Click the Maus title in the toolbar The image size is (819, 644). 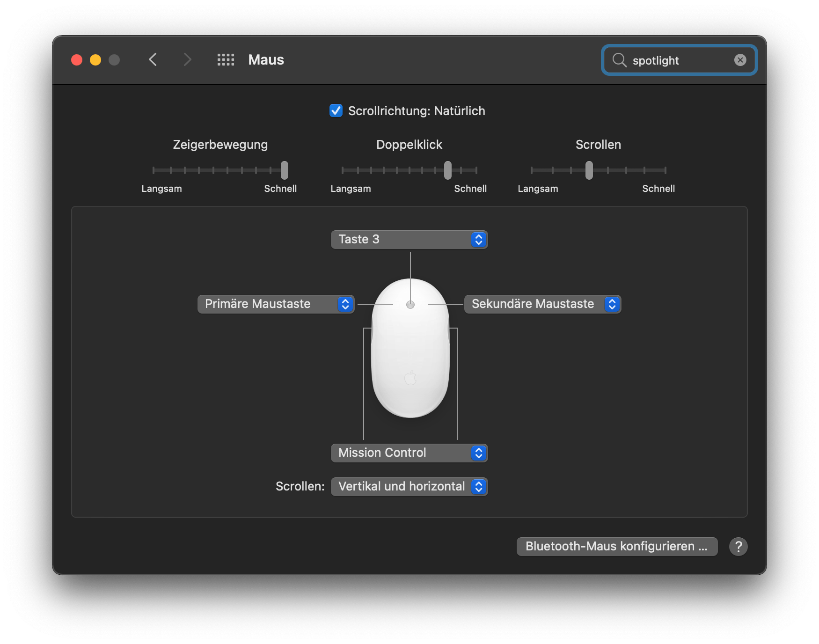click(x=265, y=59)
